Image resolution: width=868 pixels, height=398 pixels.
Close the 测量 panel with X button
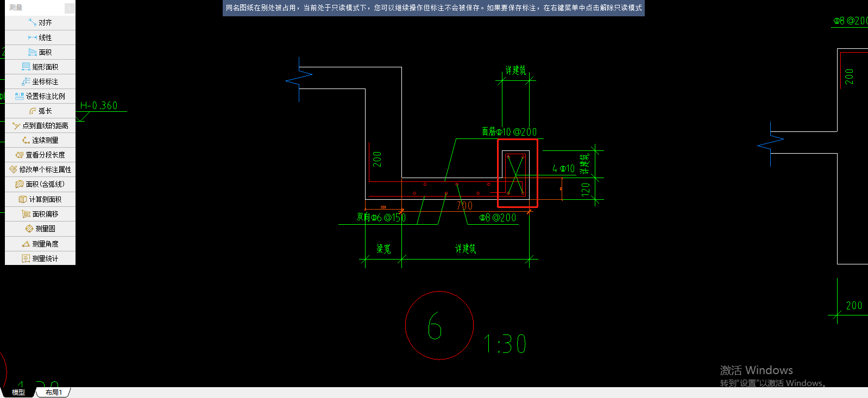pos(70,8)
